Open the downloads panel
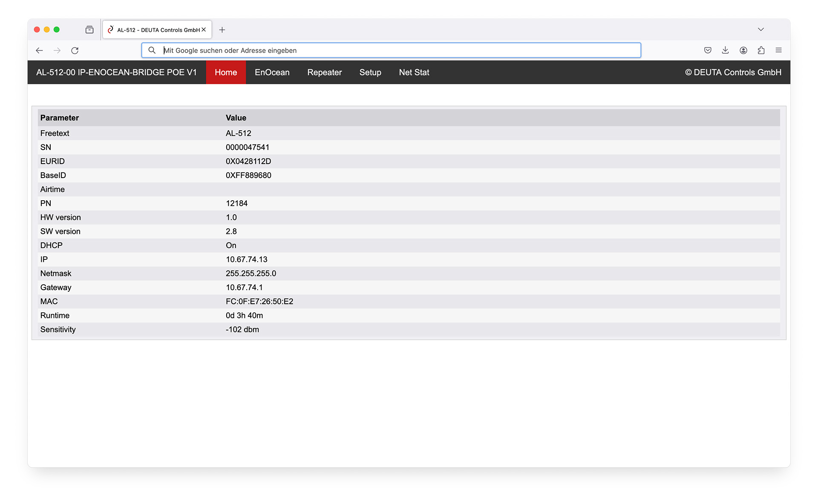Viewport: 818px width, 504px height. click(725, 50)
